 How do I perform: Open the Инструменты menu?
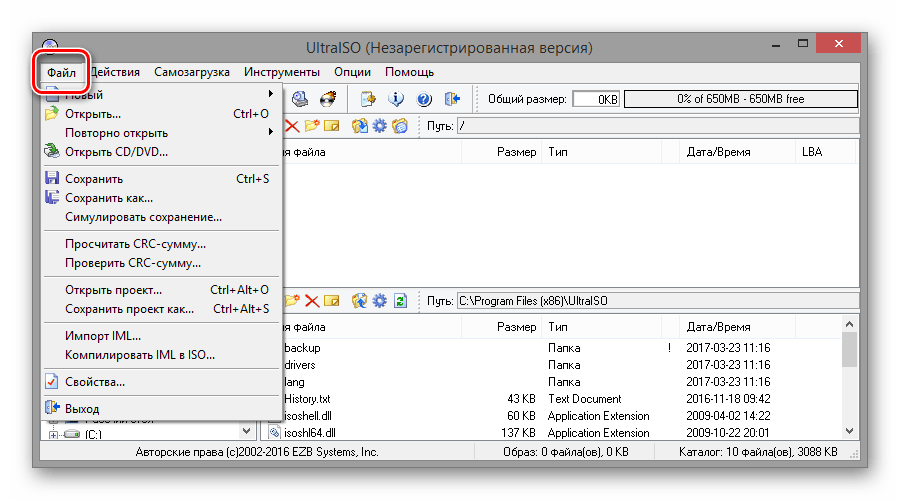click(282, 72)
